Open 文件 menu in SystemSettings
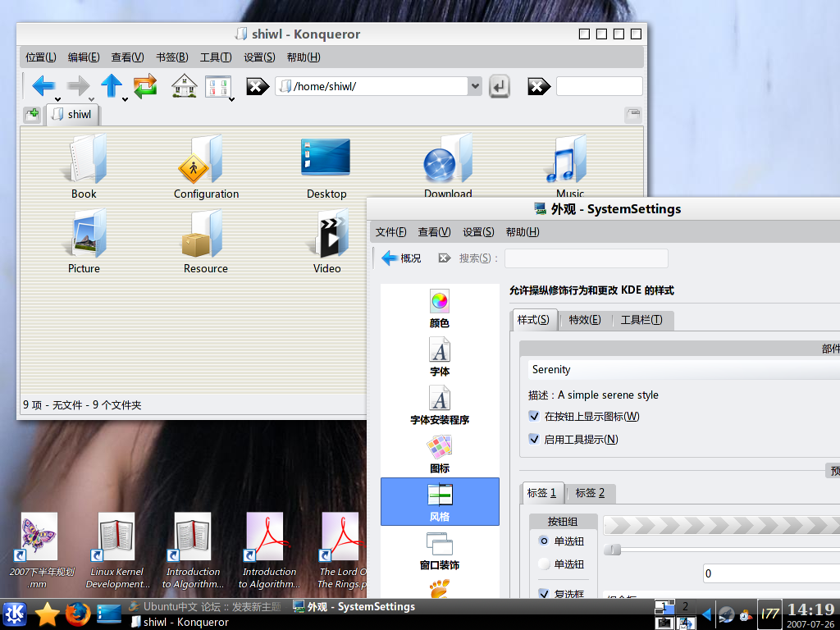Screen dimensions: 840x630 point(390,232)
